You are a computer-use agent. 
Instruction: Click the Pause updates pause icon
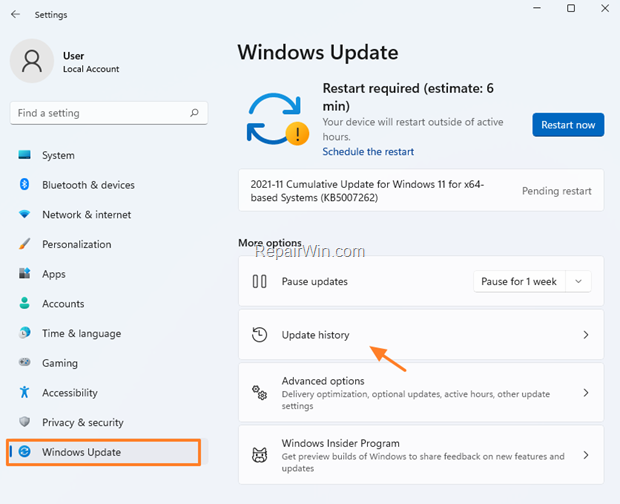tap(259, 281)
